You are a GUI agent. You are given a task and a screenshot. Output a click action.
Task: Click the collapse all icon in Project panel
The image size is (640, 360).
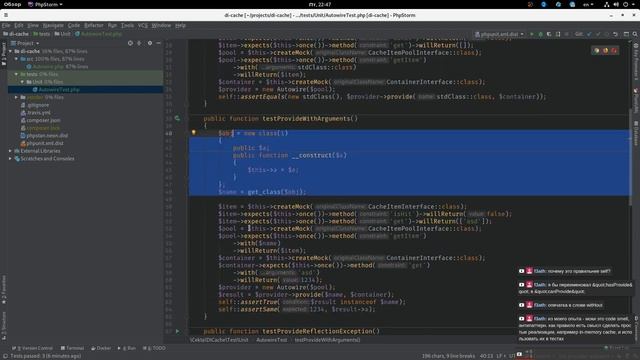tap(139, 43)
